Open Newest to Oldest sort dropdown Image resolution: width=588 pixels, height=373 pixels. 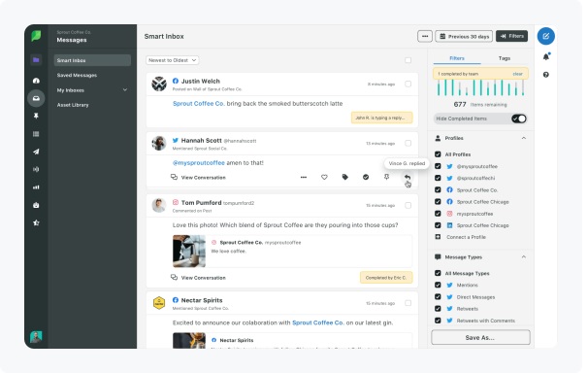coord(173,60)
